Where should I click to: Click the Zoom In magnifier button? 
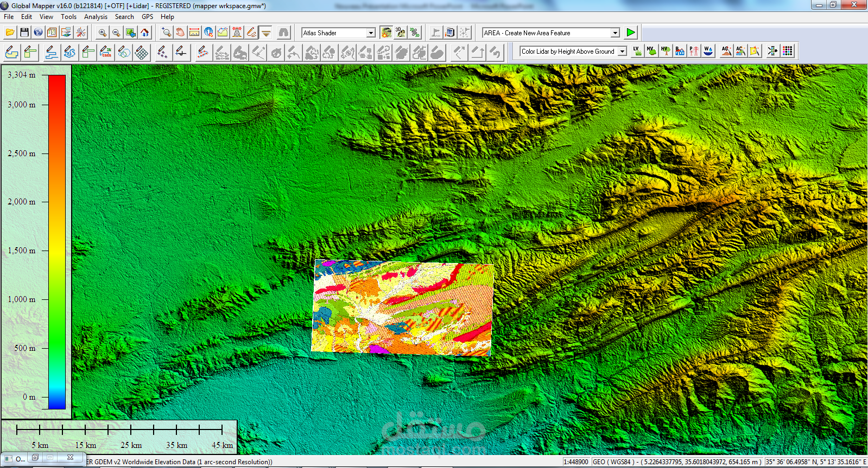coord(102,33)
